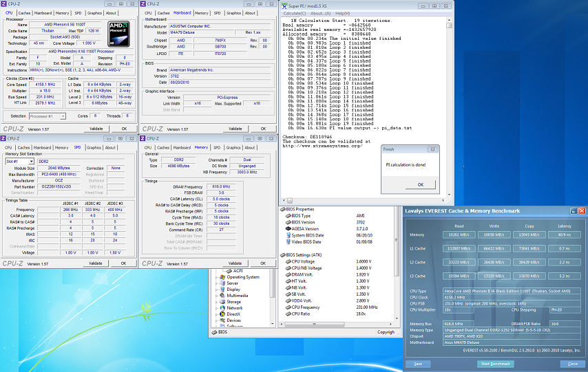Click OK in the Mainboard CPU-Z window
The image size is (588, 372).
[263, 129]
